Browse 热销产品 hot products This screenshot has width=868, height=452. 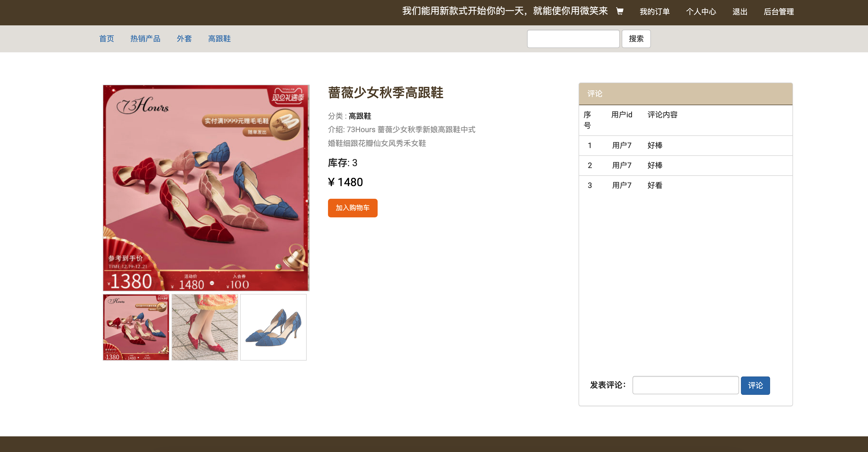pyautogui.click(x=146, y=38)
